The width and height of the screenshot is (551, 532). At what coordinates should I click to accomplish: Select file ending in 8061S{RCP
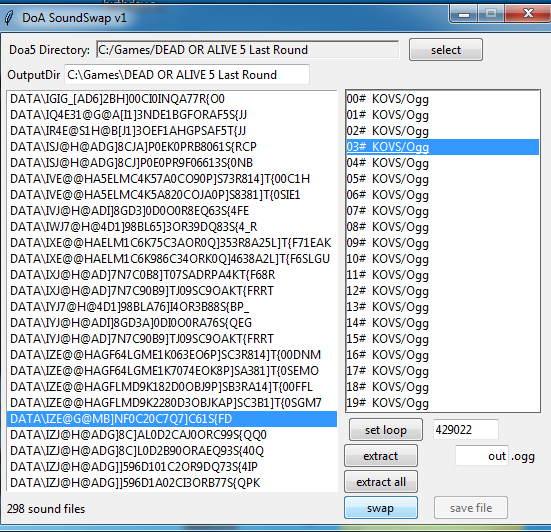[172, 147]
